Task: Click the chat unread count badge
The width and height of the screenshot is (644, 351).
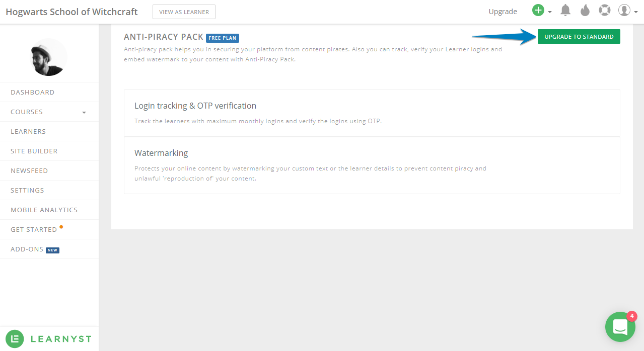Action: [632, 316]
